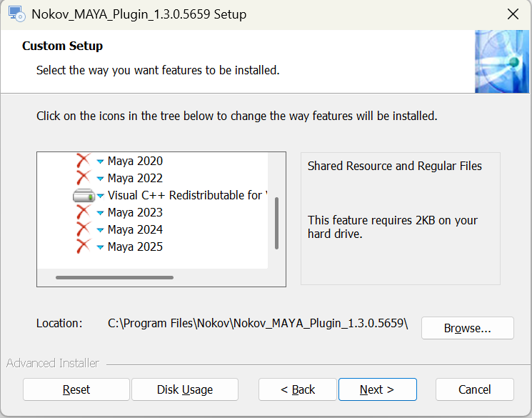Select the Maya 2020 feature row
This screenshot has width=532, height=418.
(x=135, y=161)
